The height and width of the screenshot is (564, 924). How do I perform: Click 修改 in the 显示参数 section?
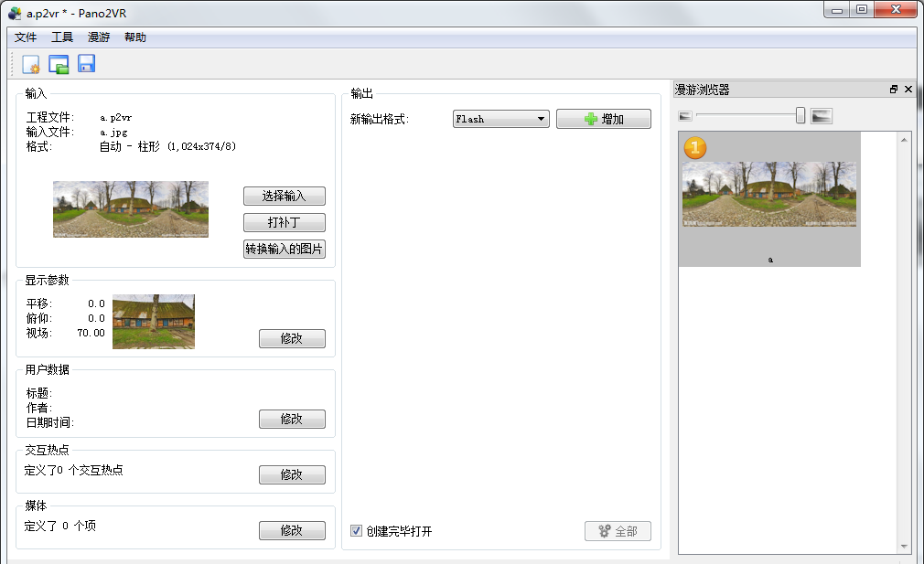pos(292,338)
